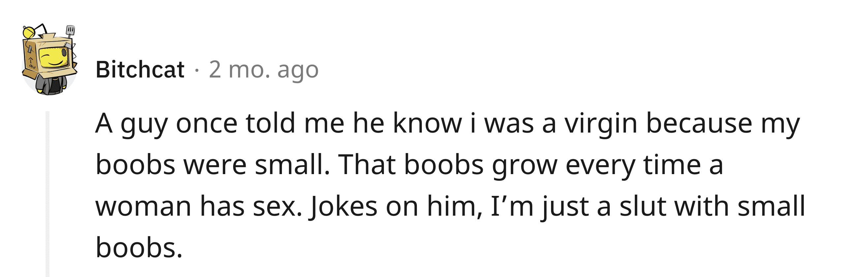
Task: Open Bitchcat's box-head avatar
Action: click(49, 60)
